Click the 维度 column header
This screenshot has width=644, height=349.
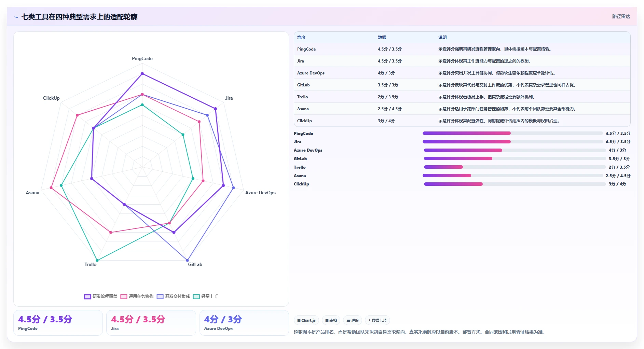[x=301, y=38]
